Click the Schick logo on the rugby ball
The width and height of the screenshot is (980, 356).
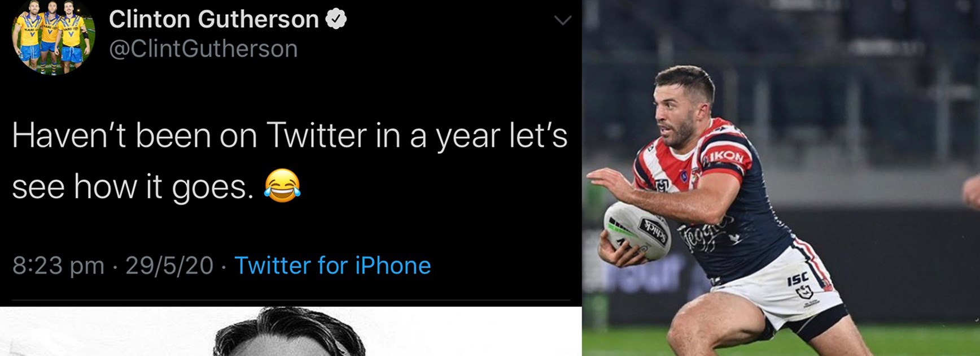click(x=653, y=231)
